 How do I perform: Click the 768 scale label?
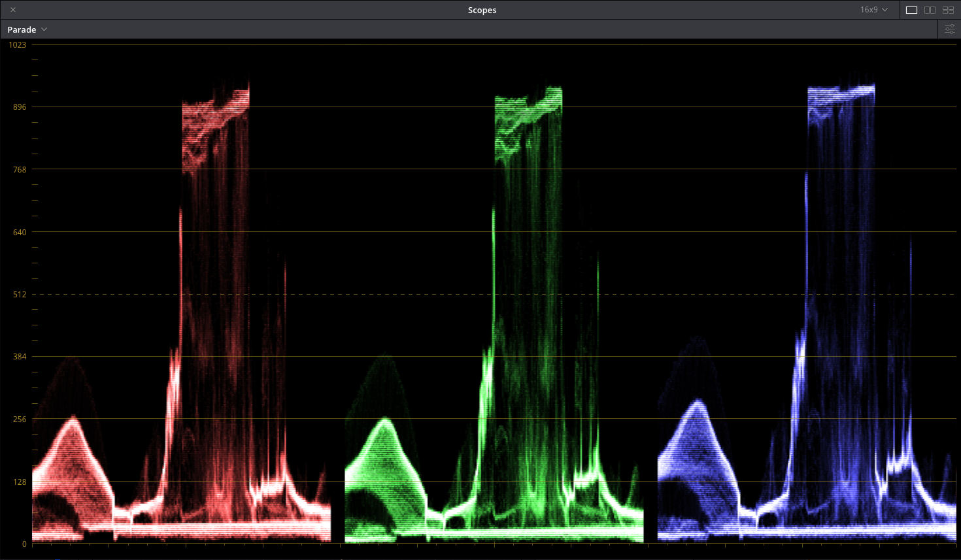pos(20,170)
